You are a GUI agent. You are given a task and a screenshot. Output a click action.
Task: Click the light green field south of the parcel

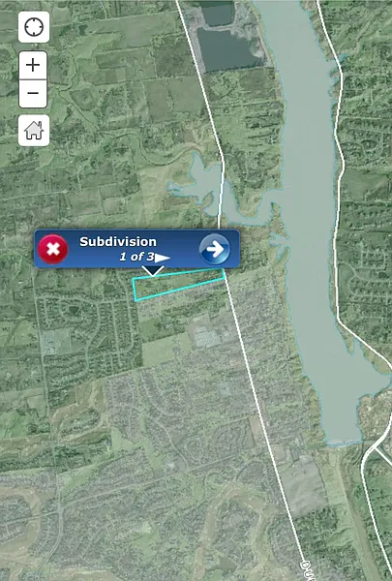(x=162, y=351)
